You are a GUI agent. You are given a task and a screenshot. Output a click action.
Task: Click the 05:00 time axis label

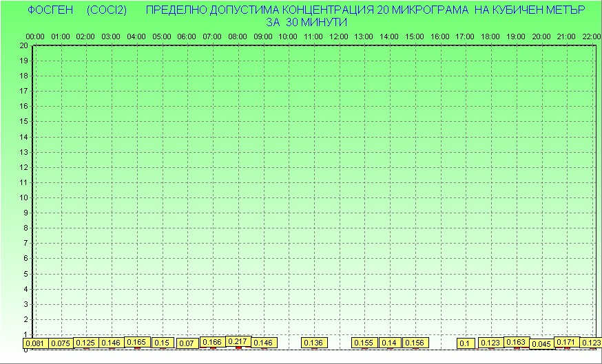click(x=162, y=36)
